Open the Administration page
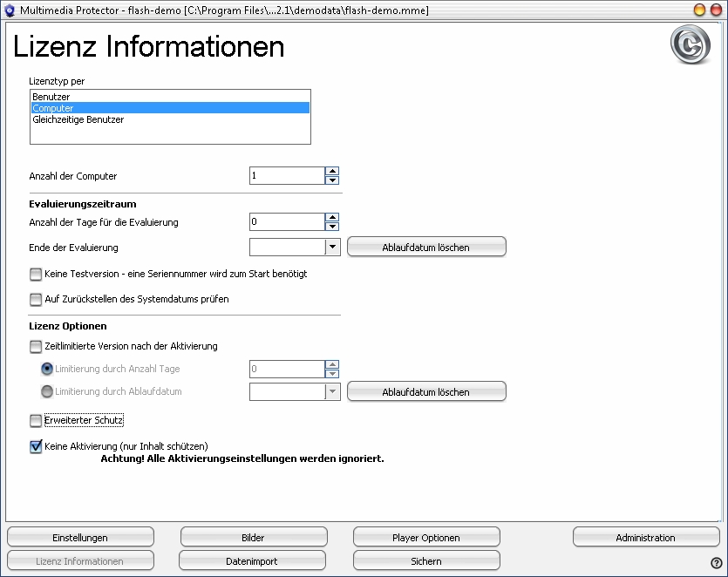Image resolution: width=728 pixels, height=577 pixels. click(646, 538)
